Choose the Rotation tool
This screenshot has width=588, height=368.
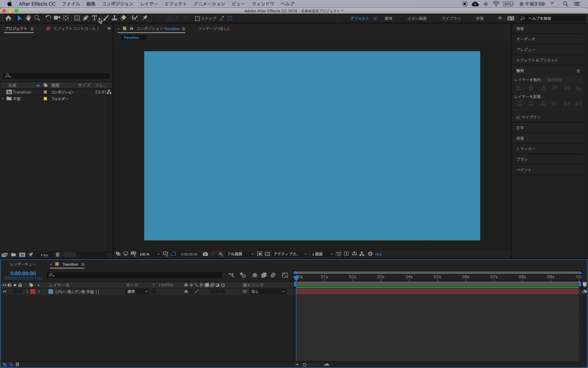click(x=48, y=18)
